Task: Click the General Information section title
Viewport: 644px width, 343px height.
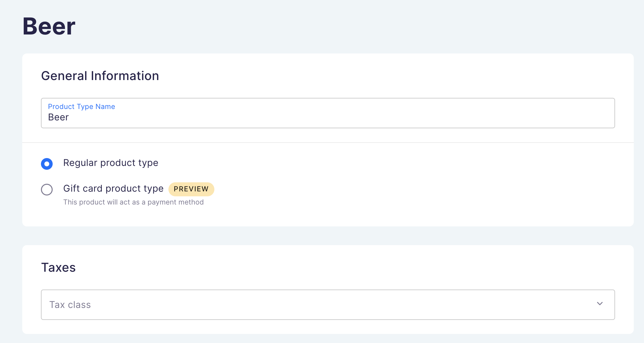Action: 100,76
